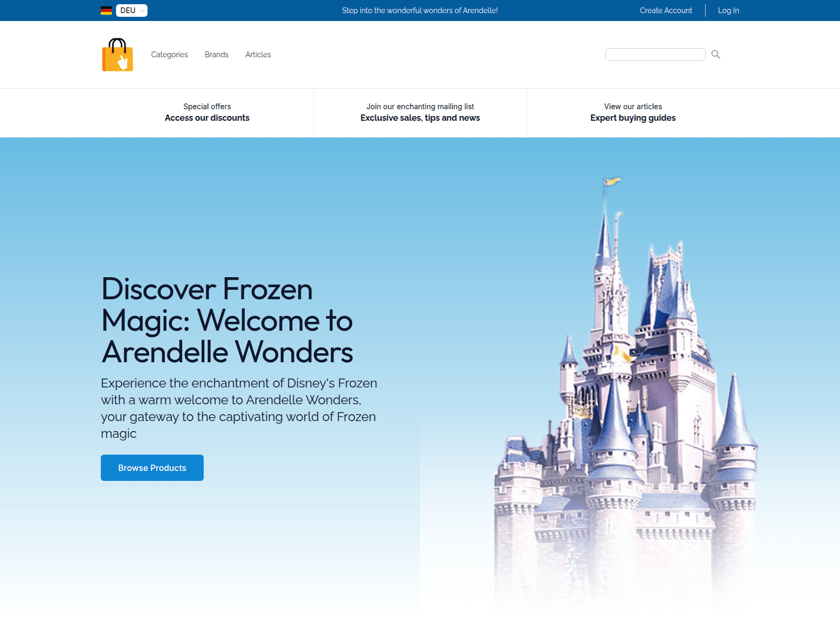Navigate to the Articles section
Screen dimensions: 840x630
click(258, 54)
